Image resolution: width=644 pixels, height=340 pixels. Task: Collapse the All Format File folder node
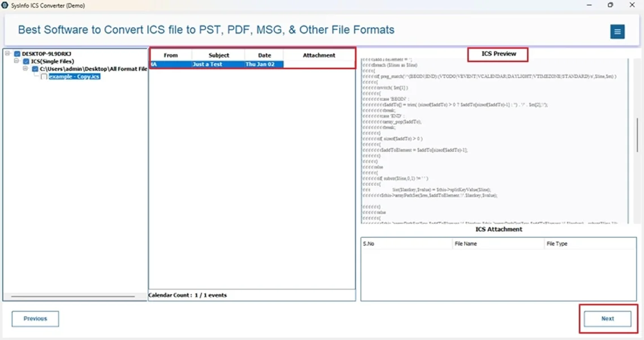(x=25, y=69)
